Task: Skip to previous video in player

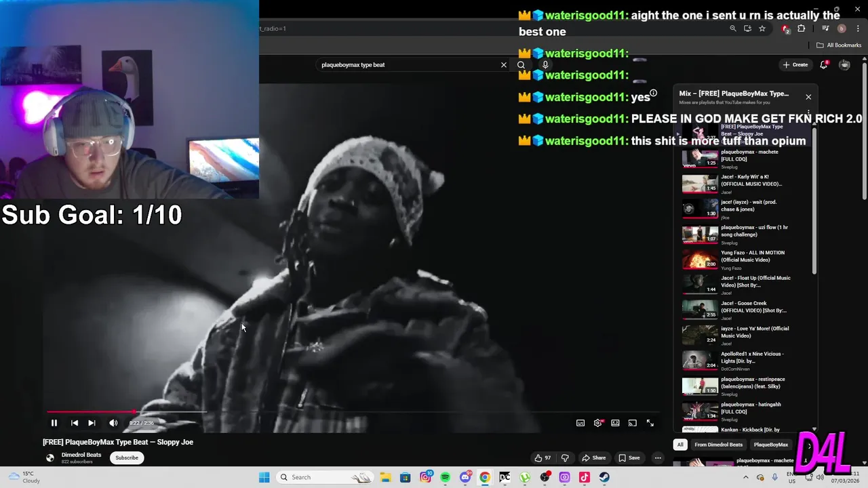Action: tap(75, 423)
